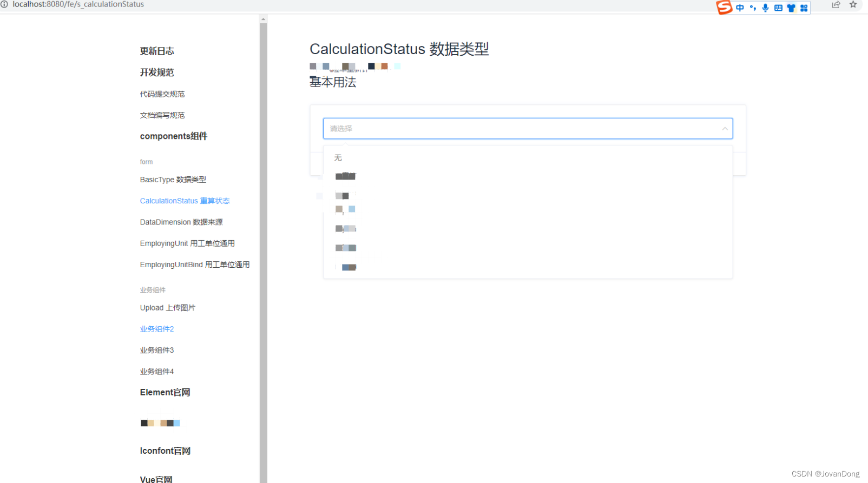
Task: Click the 业务组件 group label
Action: [153, 290]
